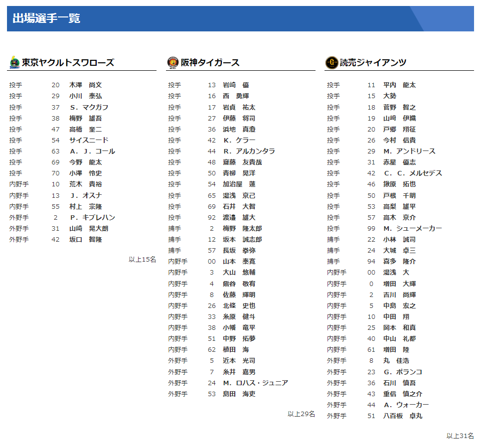This screenshot has height=448, width=487.
Task: Click player name 増田 陸
Action: tap(396, 350)
